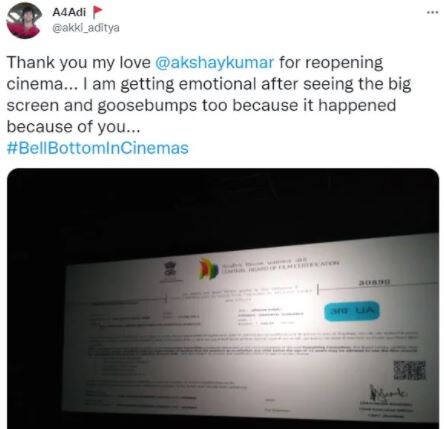Open the @akki_aditya handle link
The height and width of the screenshot is (429, 444).
[86, 28]
